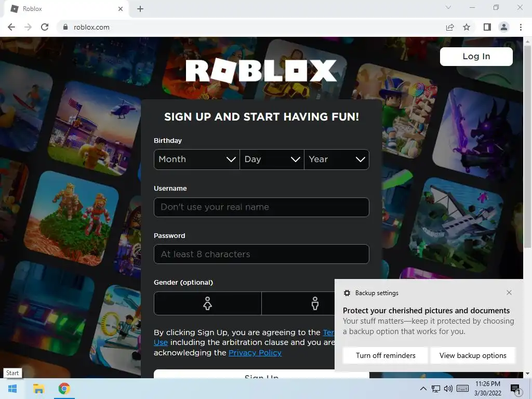Viewport: 532px width, 399px height.
Task: Click the page vertical scrollbar
Action: [527, 146]
